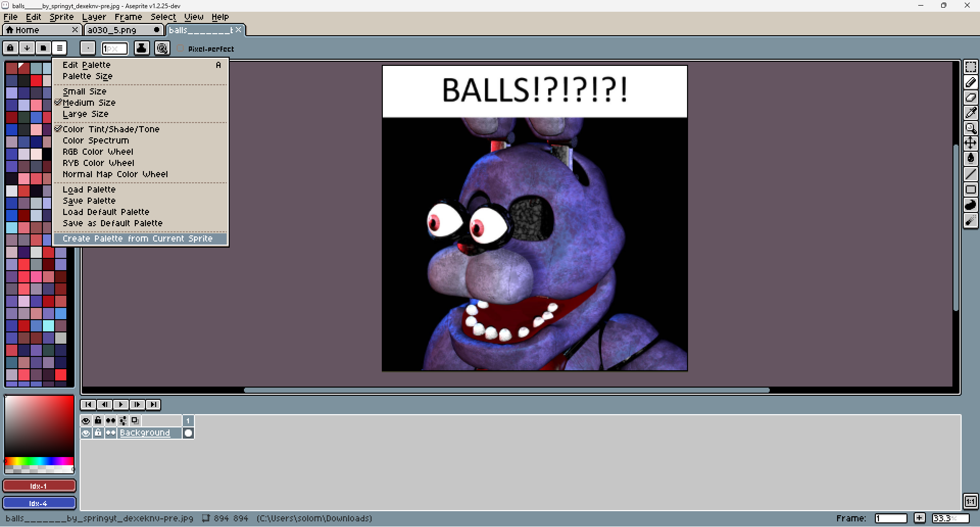This screenshot has width=980, height=527.
Task: Click the plus button next to frame field
Action: (919, 518)
